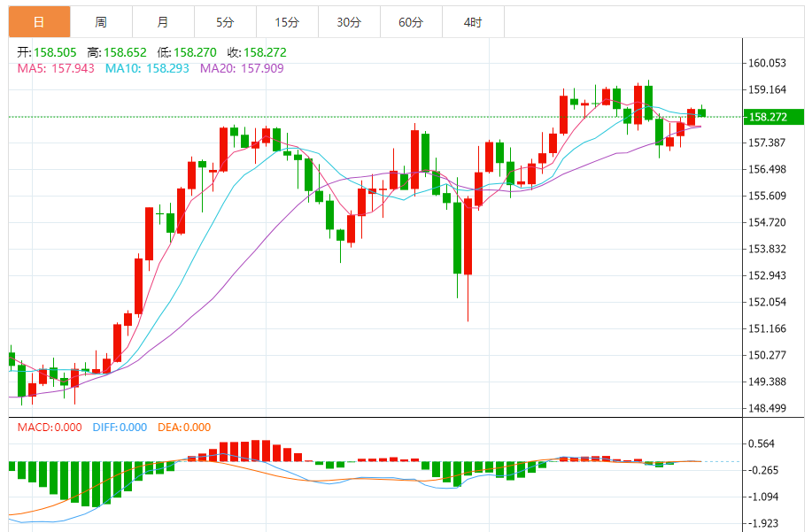Click the 148.499 price axis label

click(768, 408)
